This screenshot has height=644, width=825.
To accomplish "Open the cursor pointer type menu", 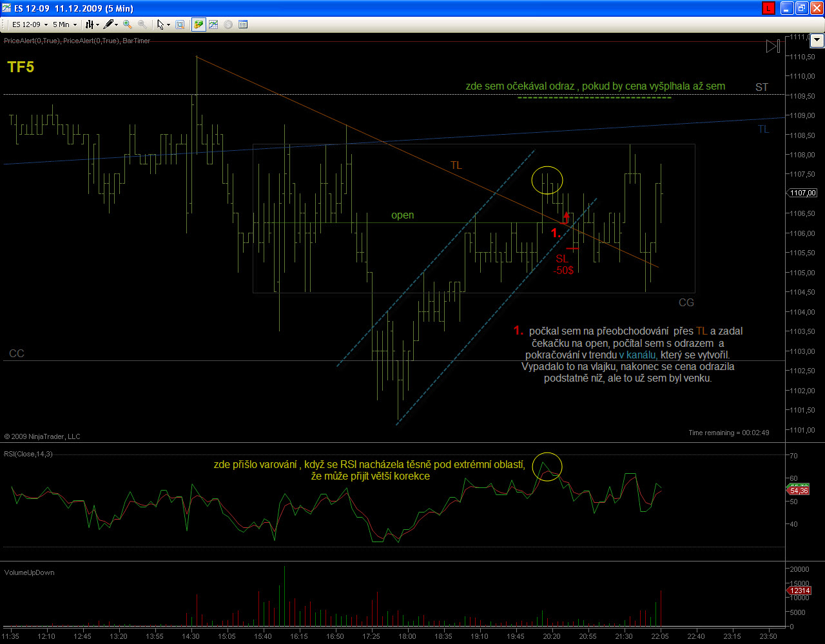I will tap(164, 24).
